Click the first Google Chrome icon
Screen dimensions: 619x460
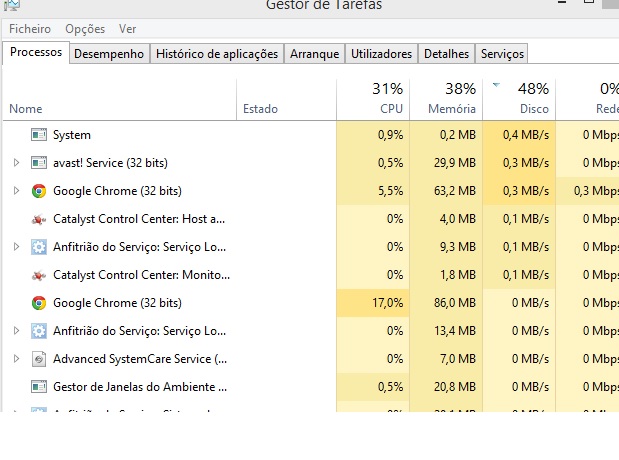point(39,191)
